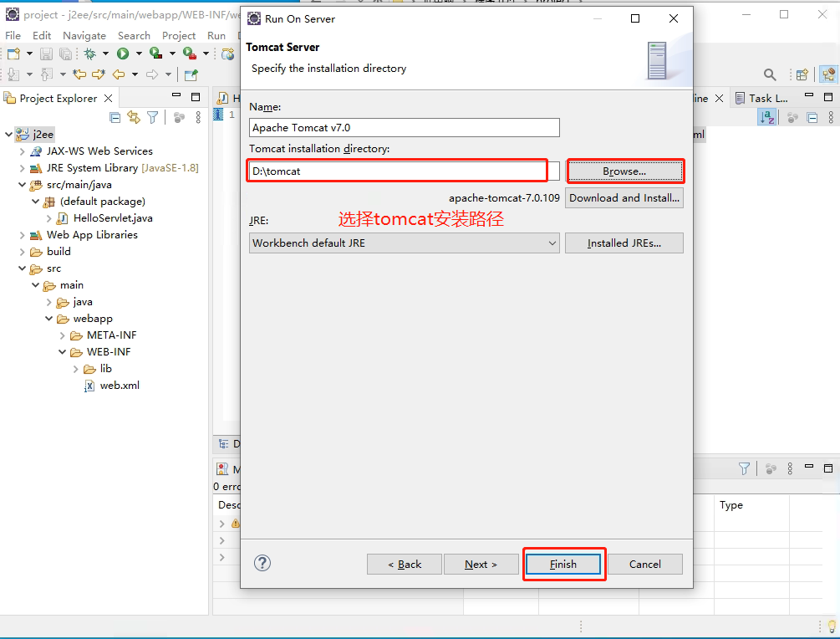This screenshot has width=840, height=639.
Task: Click Collapse All in Project Explorer
Action: pyautogui.click(x=115, y=117)
